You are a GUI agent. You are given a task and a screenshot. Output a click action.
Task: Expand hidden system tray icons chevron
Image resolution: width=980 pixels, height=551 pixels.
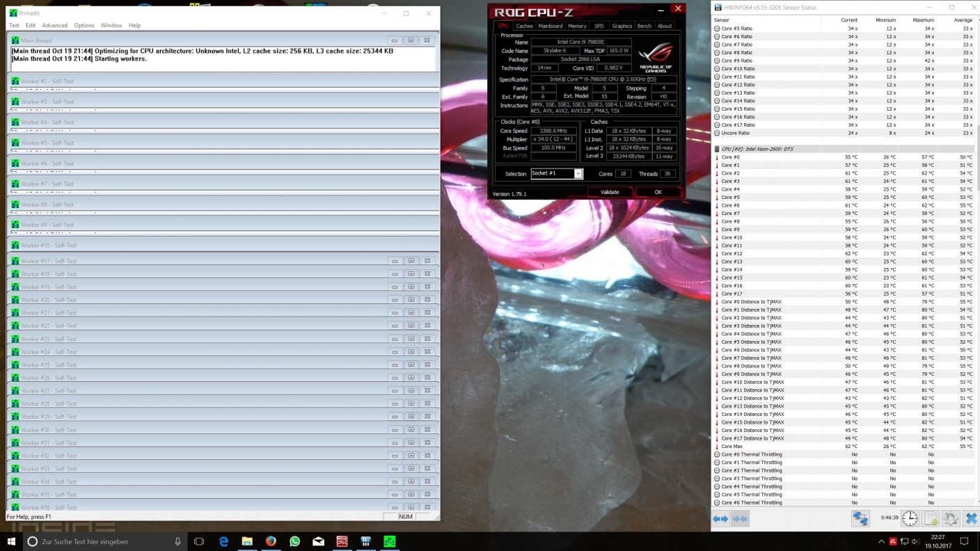pos(880,541)
